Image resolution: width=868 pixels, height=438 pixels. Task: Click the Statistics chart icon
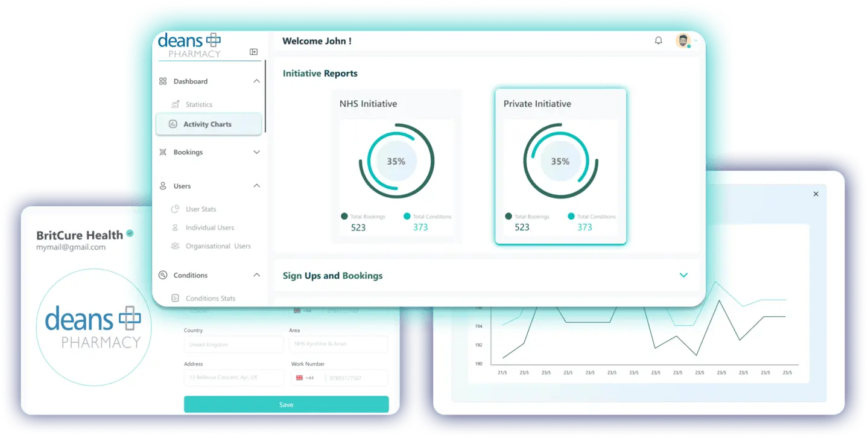pyautogui.click(x=176, y=104)
